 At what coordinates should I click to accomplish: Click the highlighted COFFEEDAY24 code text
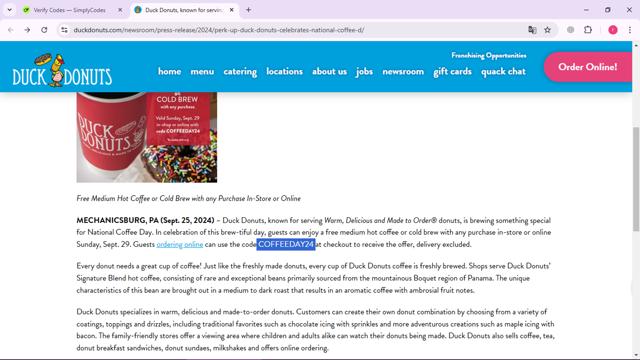[286, 244]
